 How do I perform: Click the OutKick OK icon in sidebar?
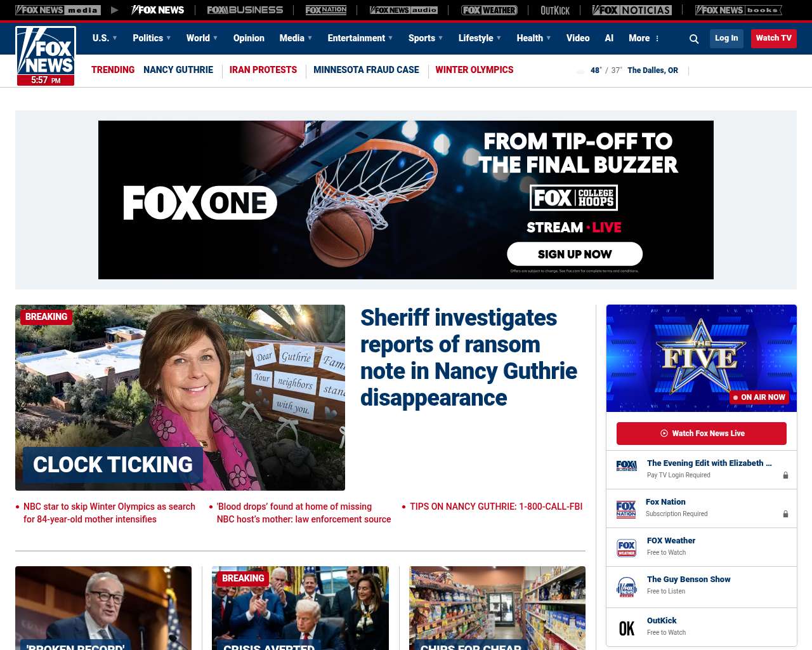click(x=626, y=628)
